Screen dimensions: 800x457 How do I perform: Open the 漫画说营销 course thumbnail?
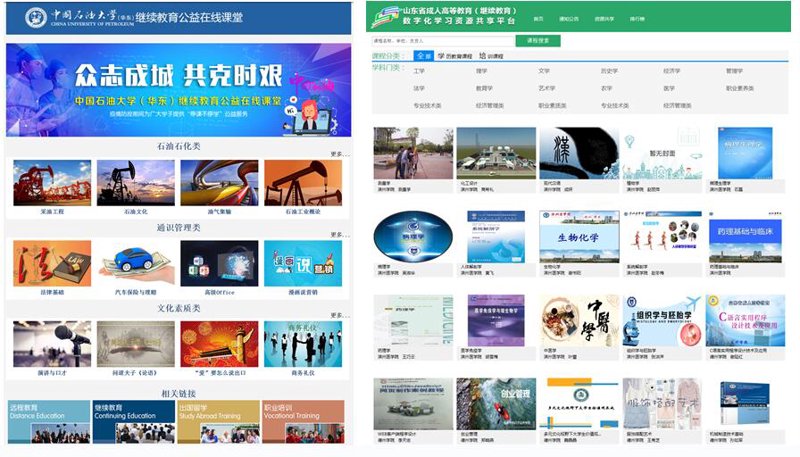pyautogui.click(x=303, y=263)
